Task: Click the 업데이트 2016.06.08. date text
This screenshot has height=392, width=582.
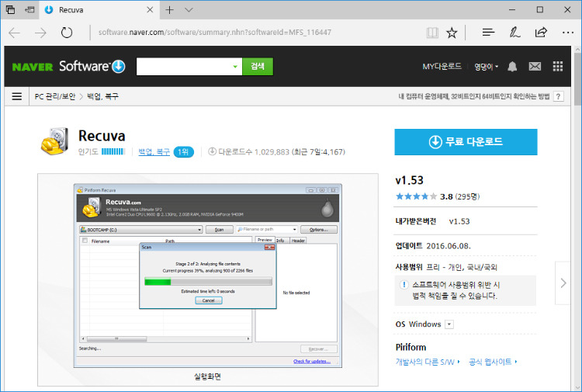Action: (433, 246)
